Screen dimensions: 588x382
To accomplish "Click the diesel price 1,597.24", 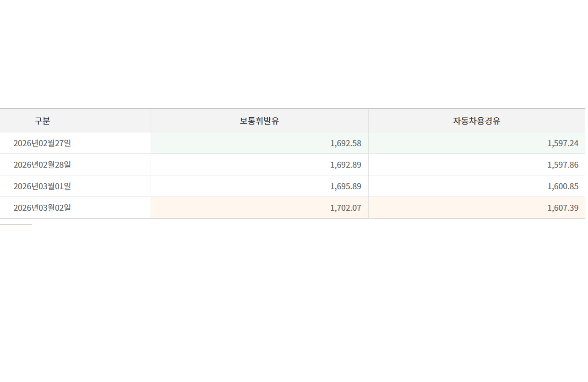I will [562, 143].
